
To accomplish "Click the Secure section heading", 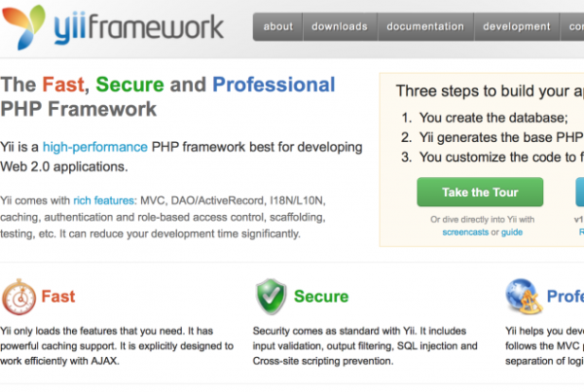I will [320, 296].
